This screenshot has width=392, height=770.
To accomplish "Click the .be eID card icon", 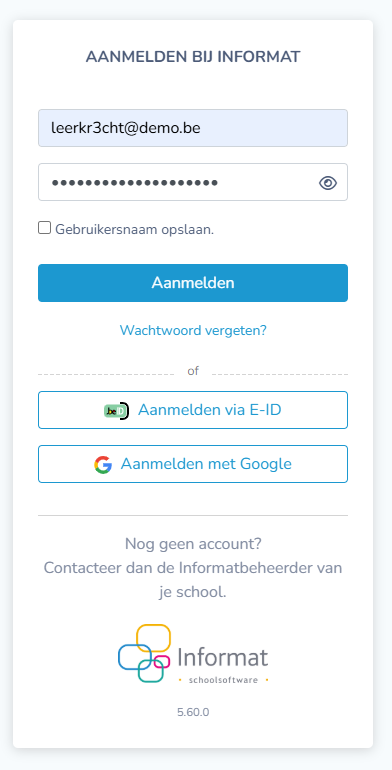I will point(116,411).
